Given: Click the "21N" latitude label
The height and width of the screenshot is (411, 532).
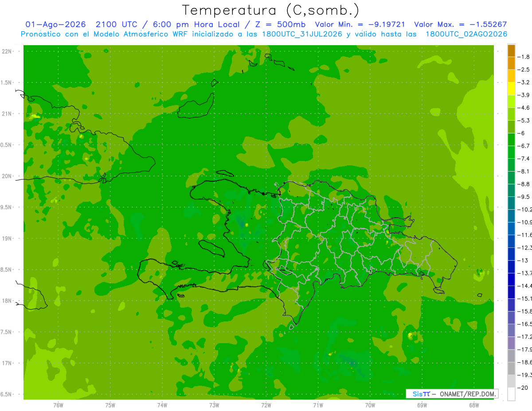Looking at the screenshot, I should 7,114.
